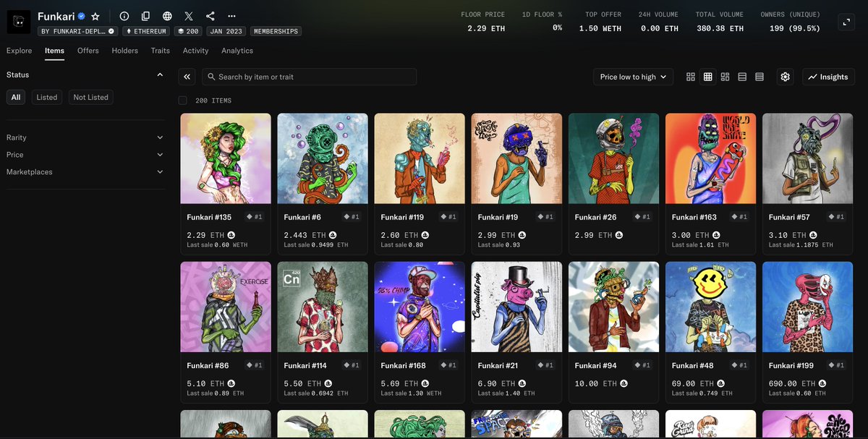Select the mosaic grid view icon
The height and width of the screenshot is (439, 868).
[x=725, y=77]
